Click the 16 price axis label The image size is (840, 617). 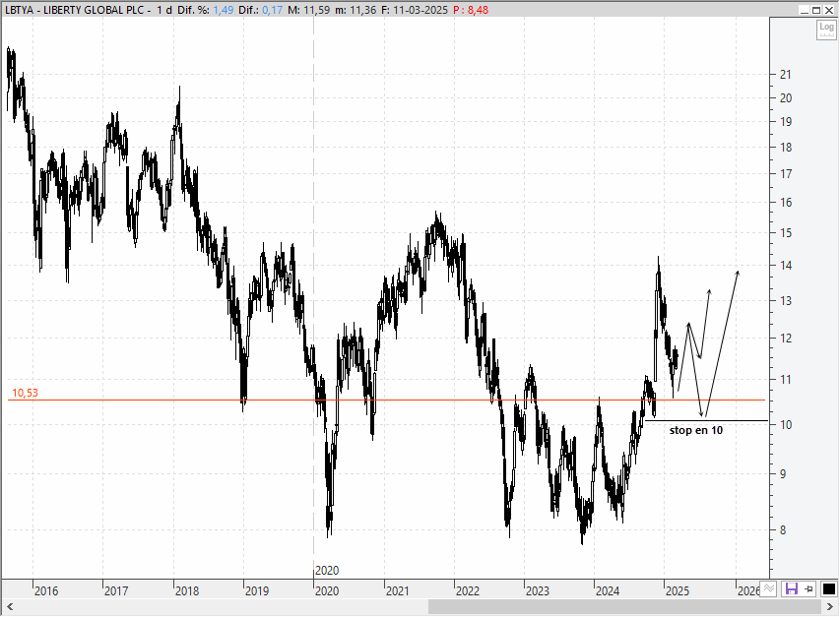tap(786, 203)
